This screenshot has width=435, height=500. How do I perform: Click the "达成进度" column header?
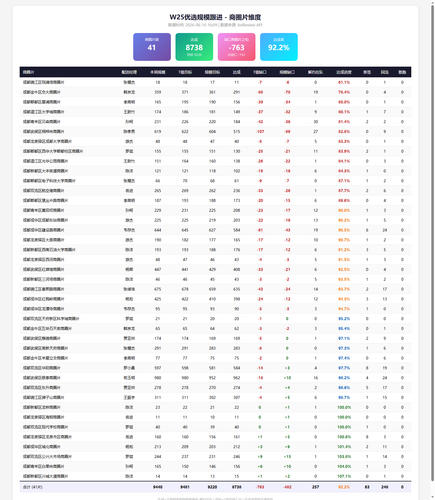pyautogui.click(x=344, y=72)
